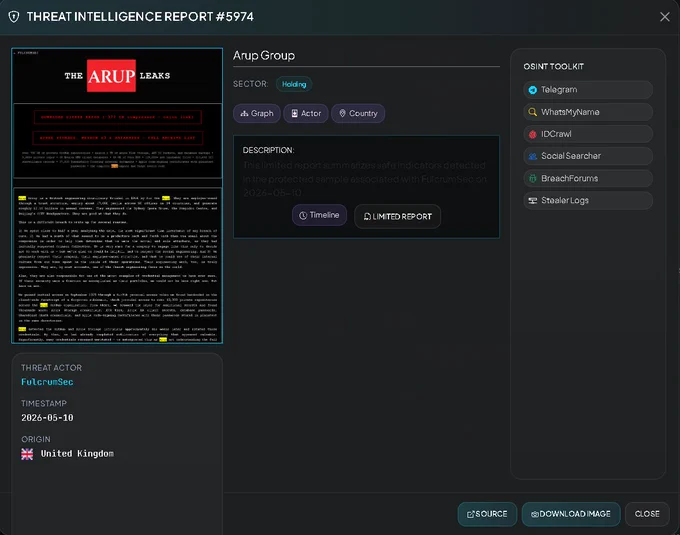
Task: Click the DOWNLOAD IMAGE camera icon
Action: tap(535, 514)
